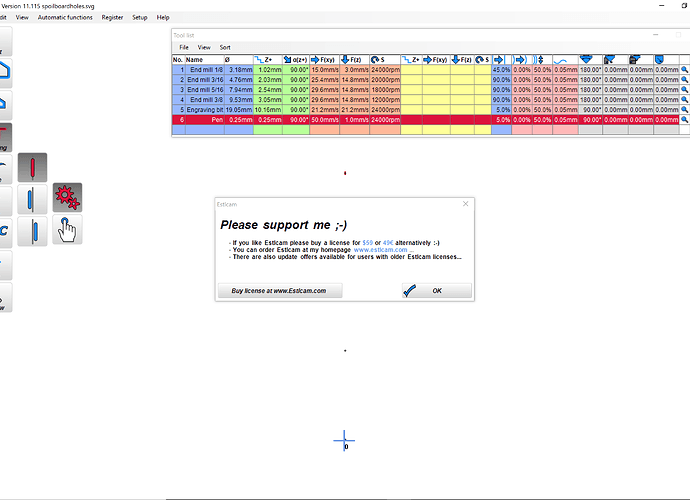Click the second F(xy) column header in yellow section

[x=436, y=59]
